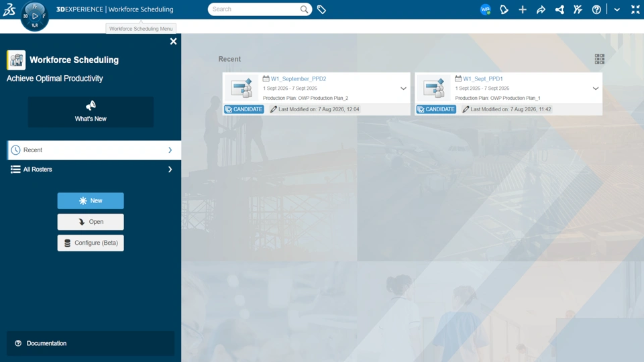Click 'Last Modified on: 7 Aug 2026, 11:42'
Image resolution: width=644 pixels, height=362 pixels.
pyautogui.click(x=511, y=109)
